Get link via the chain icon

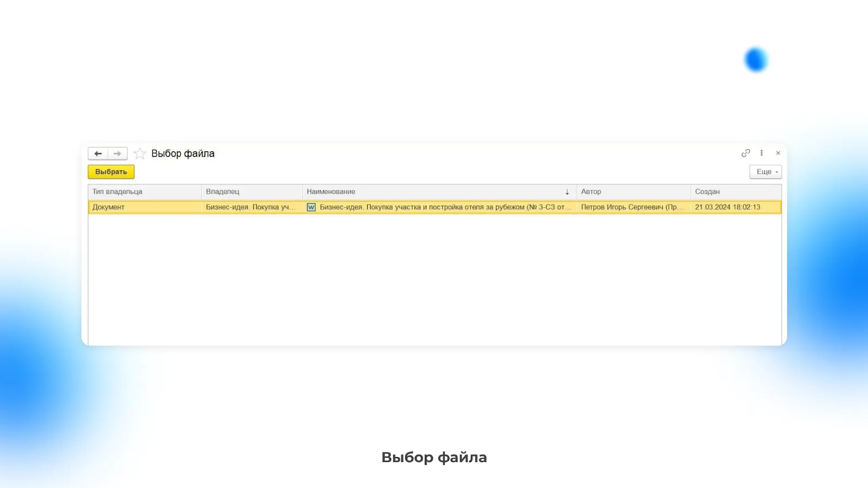(x=746, y=153)
